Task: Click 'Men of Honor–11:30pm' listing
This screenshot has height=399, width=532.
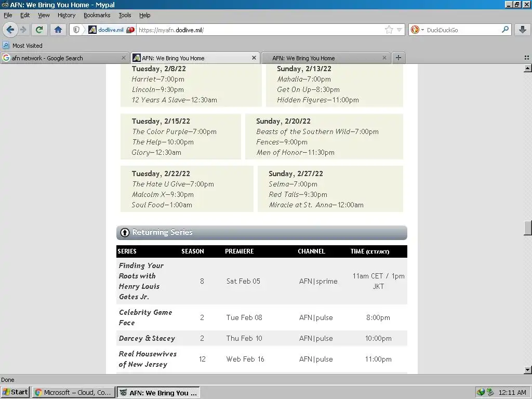Action: point(295,152)
